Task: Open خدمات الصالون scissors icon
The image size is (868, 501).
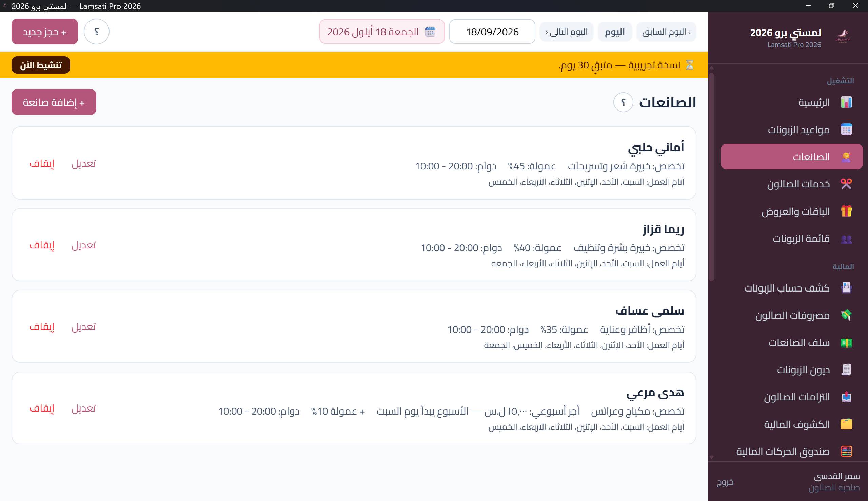Action: click(846, 184)
